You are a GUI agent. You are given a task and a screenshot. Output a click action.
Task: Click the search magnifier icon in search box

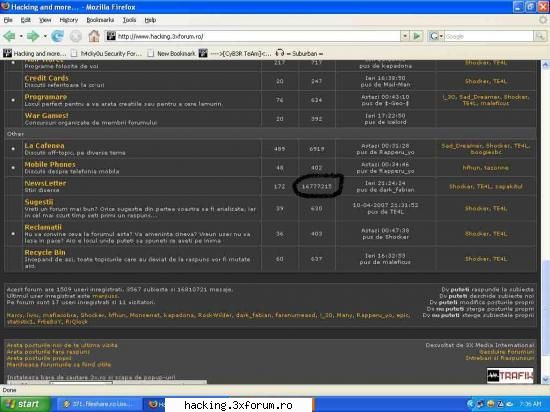(x=540, y=36)
